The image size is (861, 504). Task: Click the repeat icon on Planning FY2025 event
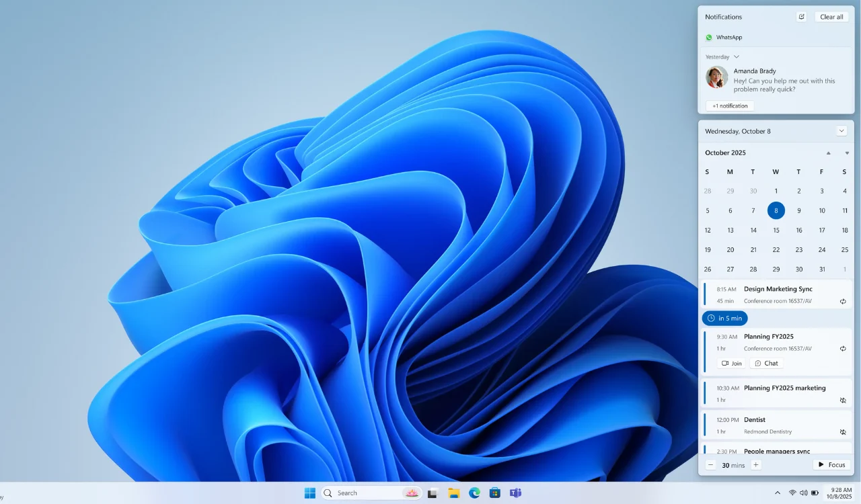843,348
